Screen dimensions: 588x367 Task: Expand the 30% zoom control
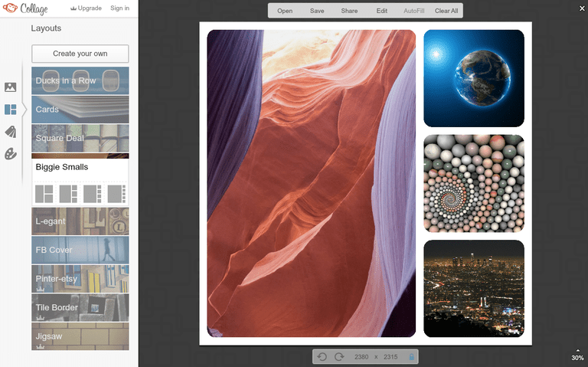577,356
